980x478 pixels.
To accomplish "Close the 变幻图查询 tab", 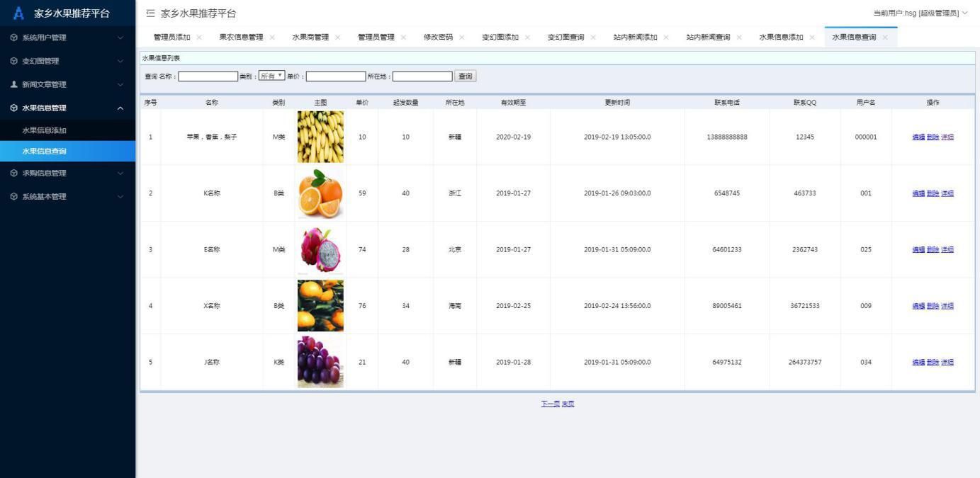I will click(x=593, y=38).
